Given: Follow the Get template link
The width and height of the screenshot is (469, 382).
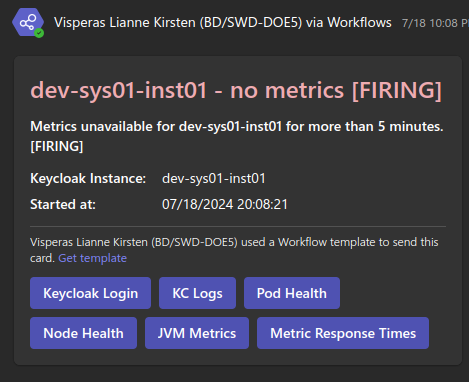Looking at the screenshot, I should pos(92,258).
